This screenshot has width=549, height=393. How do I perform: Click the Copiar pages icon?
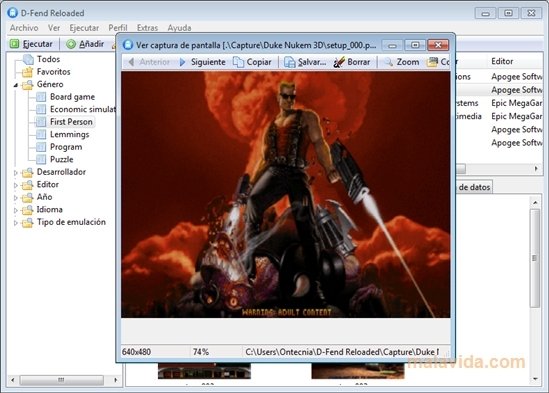tap(238, 62)
